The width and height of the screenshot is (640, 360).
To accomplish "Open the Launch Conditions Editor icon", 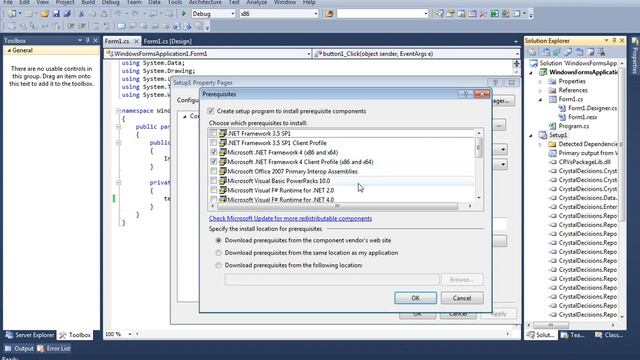I will pyautogui.click(x=601, y=52).
